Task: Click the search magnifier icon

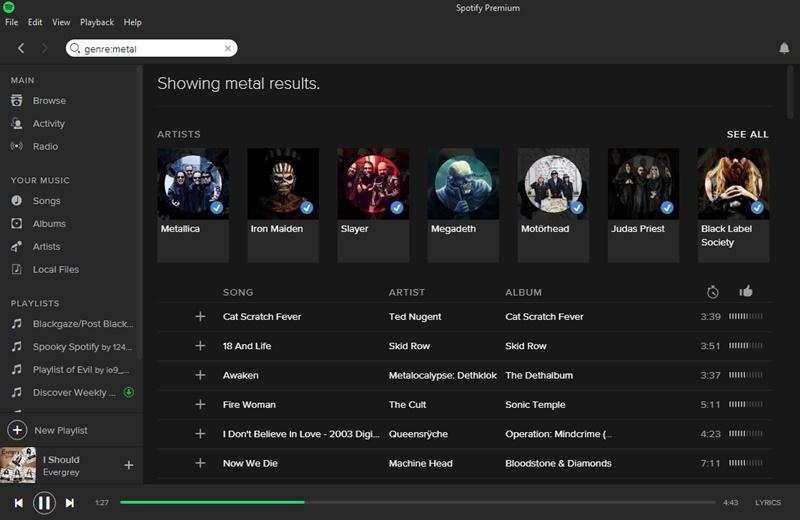Action: tap(75, 48)
